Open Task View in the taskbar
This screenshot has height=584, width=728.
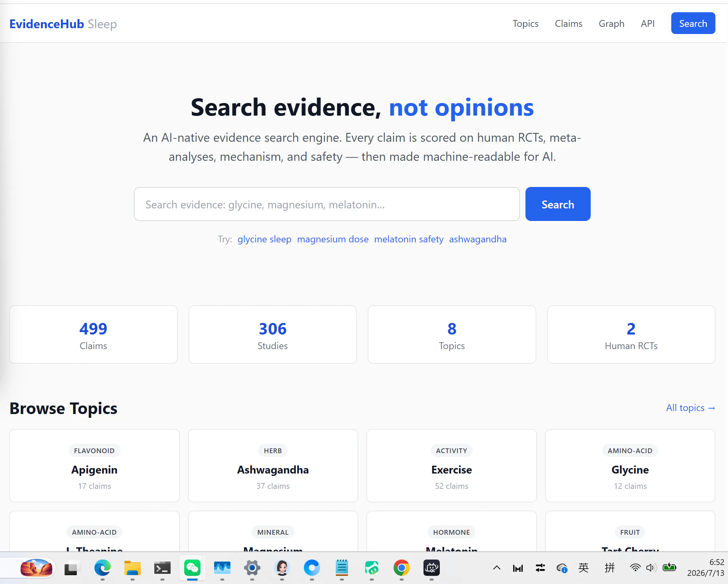(72, 568)
